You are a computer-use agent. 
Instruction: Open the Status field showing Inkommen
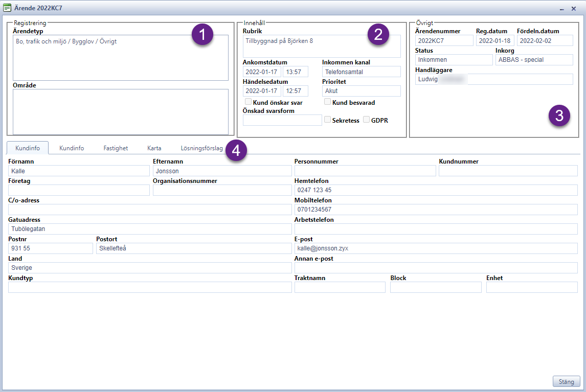[x=454, y=60]
